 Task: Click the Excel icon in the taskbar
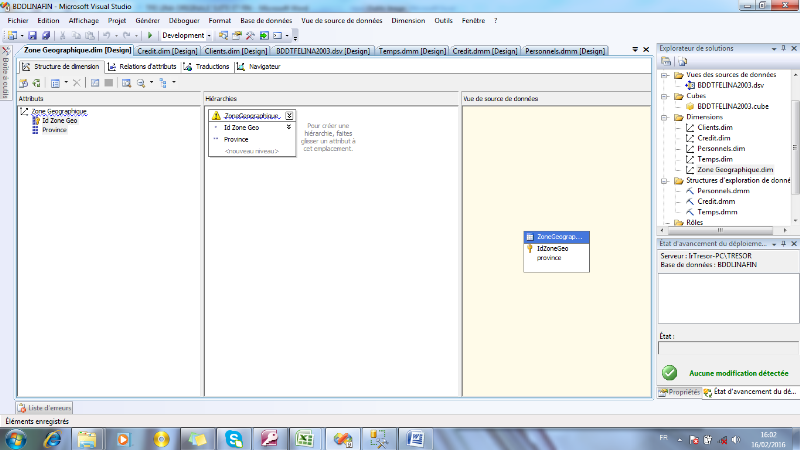(305, 438)
